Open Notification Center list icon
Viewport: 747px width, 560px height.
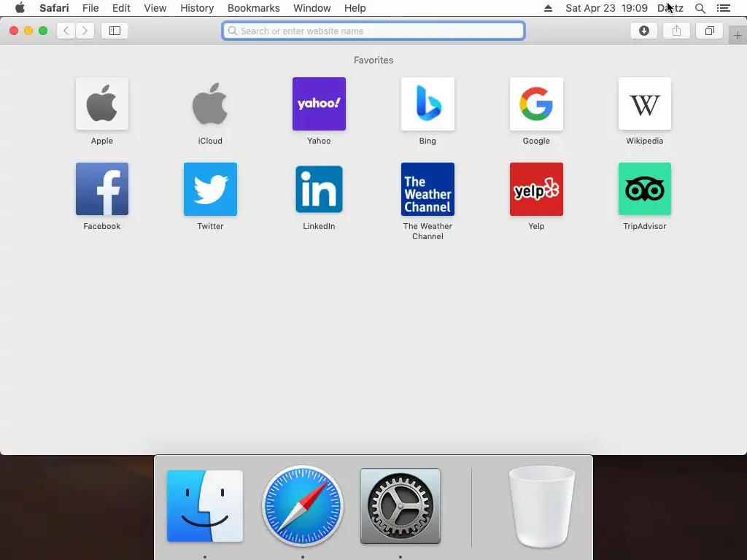tap(724, 8)
